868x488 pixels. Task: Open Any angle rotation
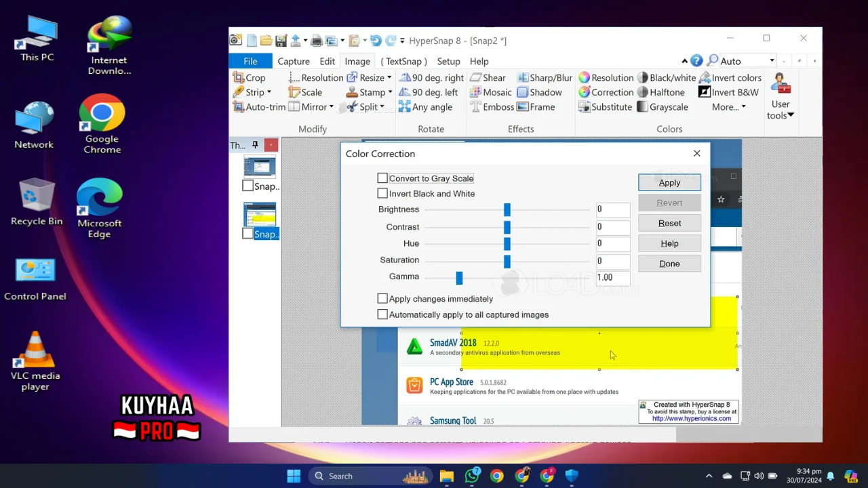(425, 107)
